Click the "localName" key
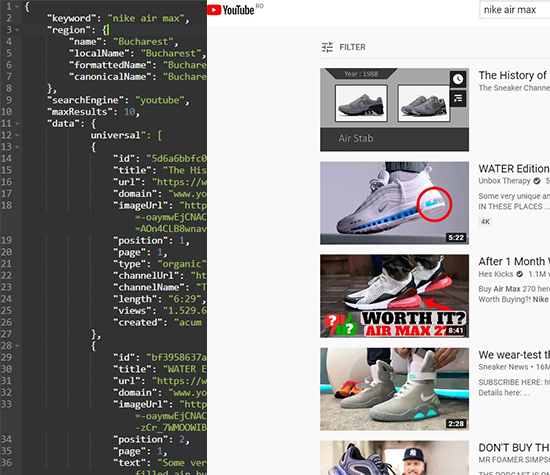The width and height of the screenshot is (550, 475). [x=99, y=53]
